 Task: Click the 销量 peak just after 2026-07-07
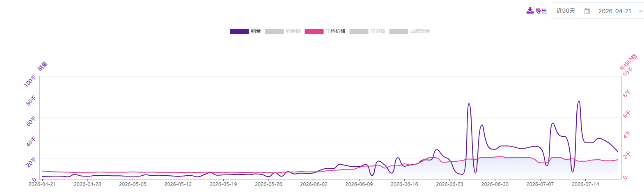[x=553, y=123]
